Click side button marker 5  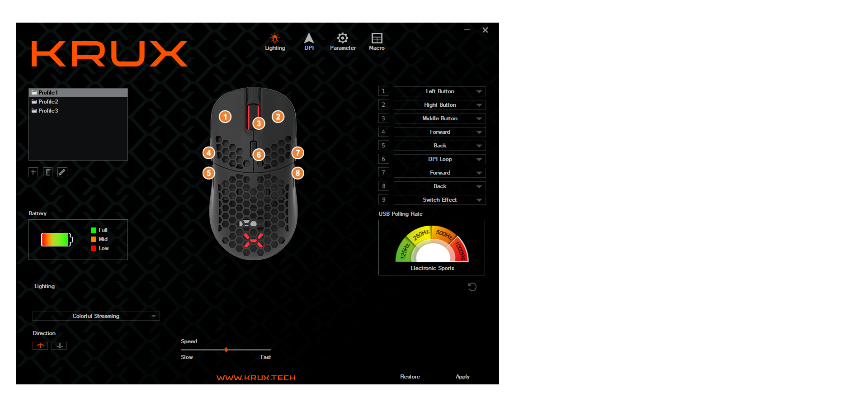(x=208, y=173)
